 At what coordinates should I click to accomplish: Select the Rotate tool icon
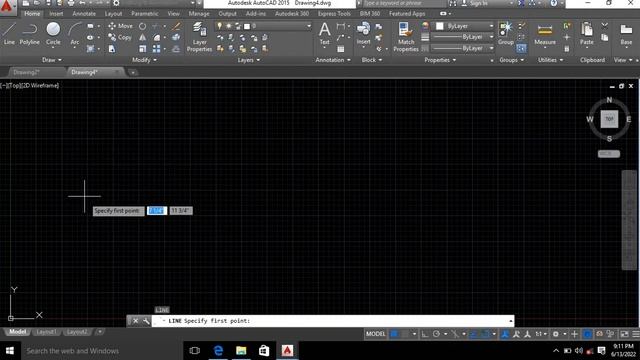pos(142,26)
